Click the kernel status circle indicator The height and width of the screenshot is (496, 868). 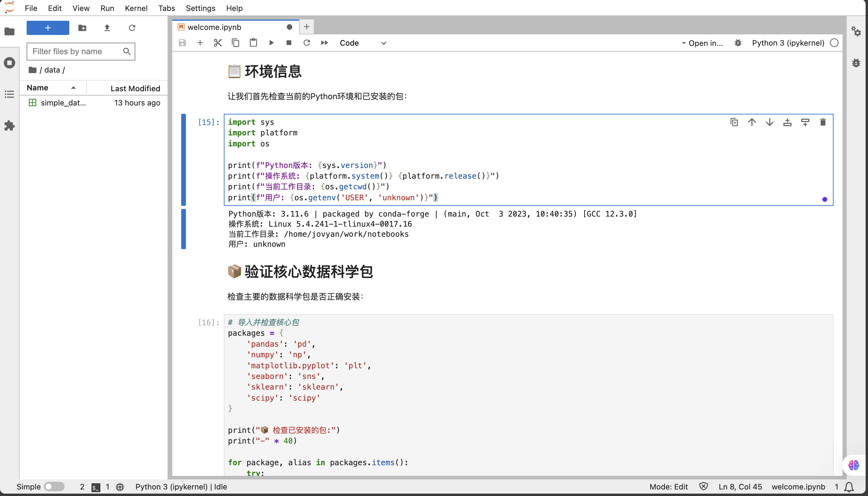(x=834, y=43)
